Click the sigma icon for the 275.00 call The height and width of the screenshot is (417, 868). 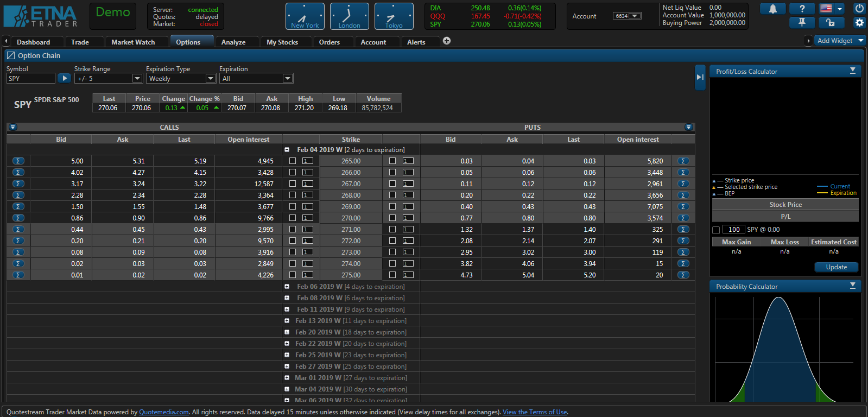[x=18, y=275]
